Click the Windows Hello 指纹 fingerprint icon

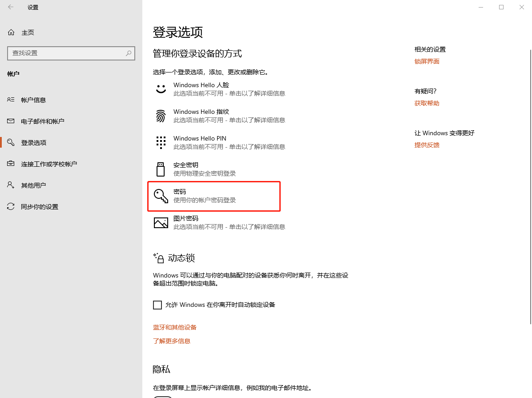[x=161, y=115]
